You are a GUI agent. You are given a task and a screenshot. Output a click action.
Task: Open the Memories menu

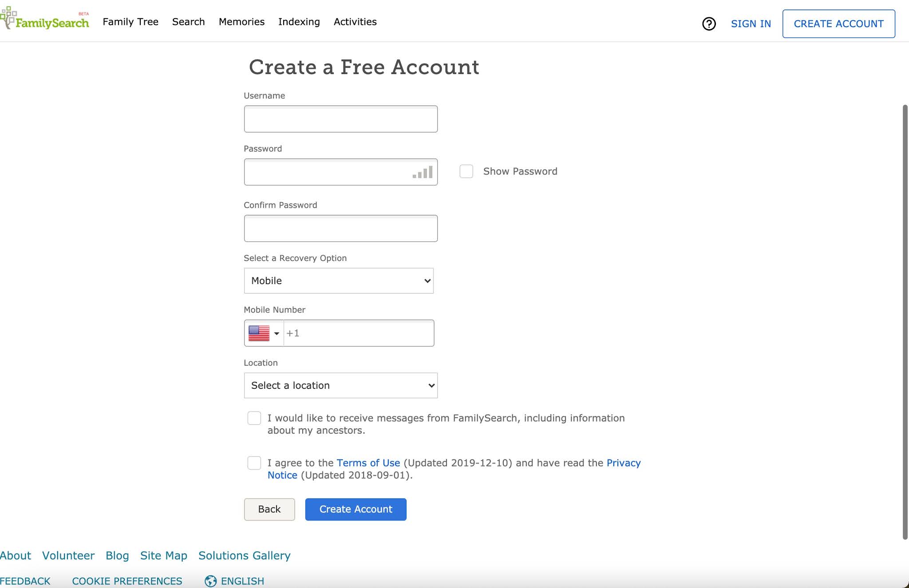[x=241, y=22]
